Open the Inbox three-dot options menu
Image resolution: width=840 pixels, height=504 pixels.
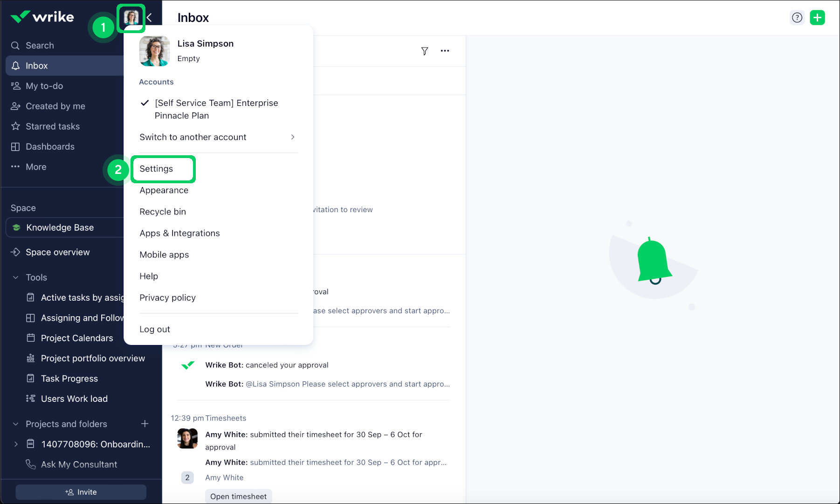445,51
